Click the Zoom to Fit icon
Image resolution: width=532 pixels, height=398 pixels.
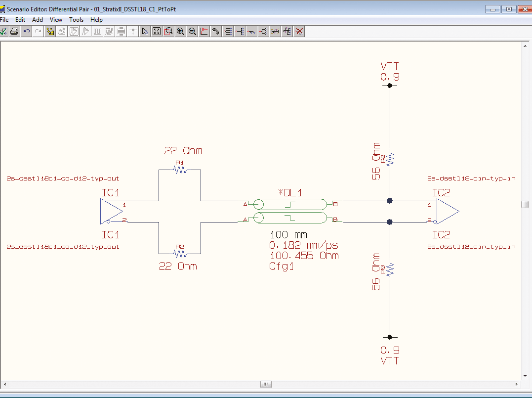click(x=157, y=32)
